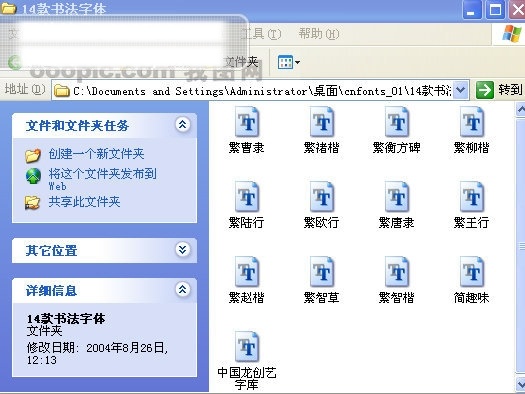The image size is (525, 394).
Task: Click the 详细信息 panel title
Action: 52,290
